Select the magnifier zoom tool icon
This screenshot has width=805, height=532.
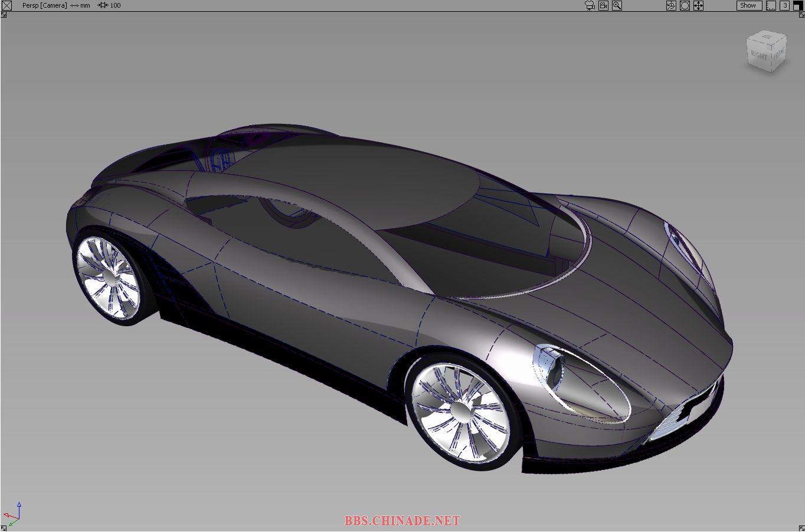[617, 5]
